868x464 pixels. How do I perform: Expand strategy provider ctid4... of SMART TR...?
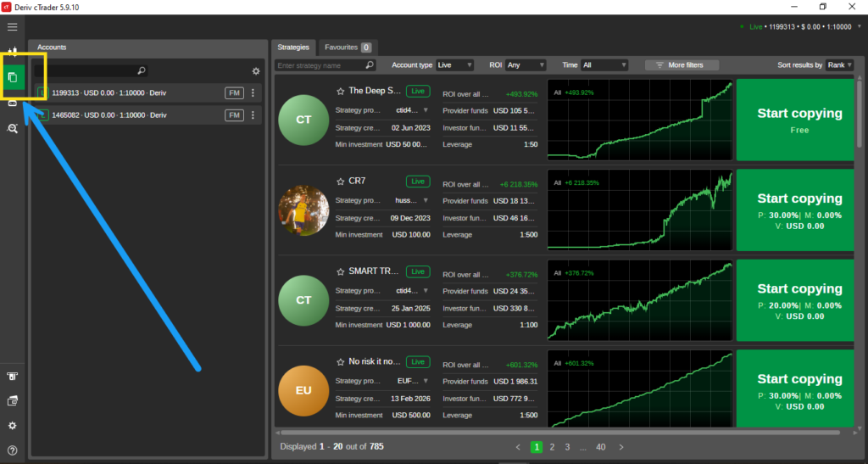coord(426,291)
